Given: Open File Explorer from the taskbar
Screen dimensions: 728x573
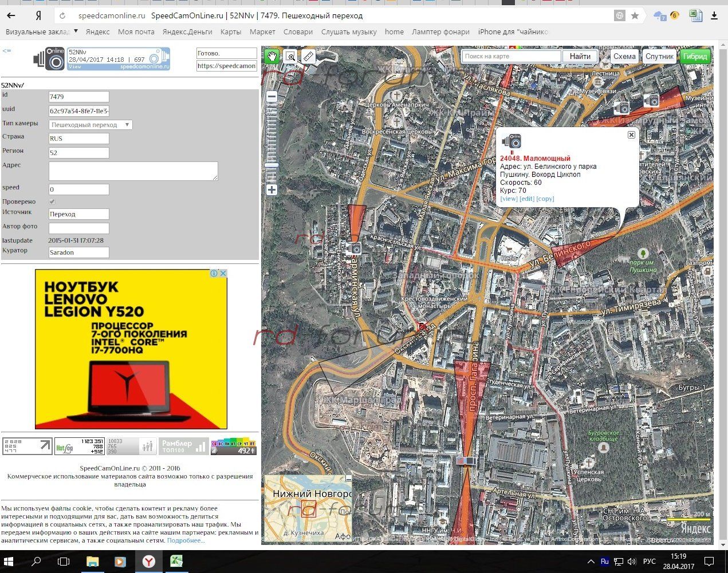Looking at the screenshot, I should pos(92,562).
